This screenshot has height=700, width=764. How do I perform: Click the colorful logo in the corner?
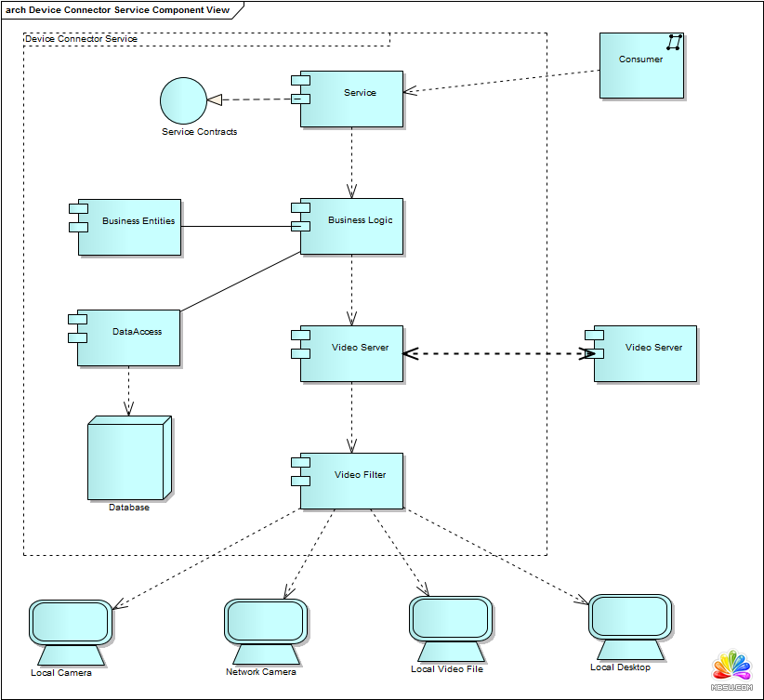pyautogui.click(x=731, y=668)
